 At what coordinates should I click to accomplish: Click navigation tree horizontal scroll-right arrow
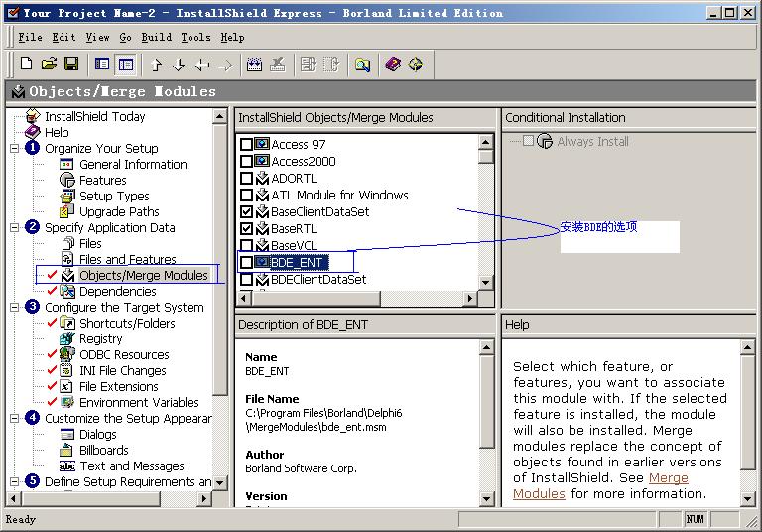(x=204, y=498)
